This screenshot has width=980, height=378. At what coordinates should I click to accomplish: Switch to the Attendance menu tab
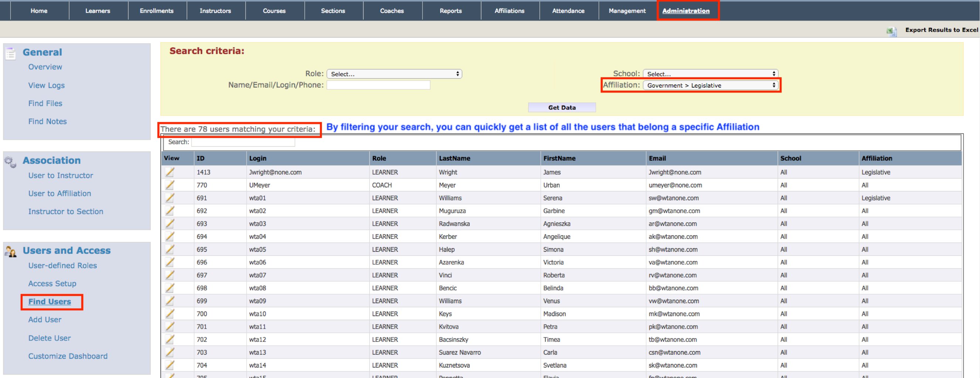point(568,11)
